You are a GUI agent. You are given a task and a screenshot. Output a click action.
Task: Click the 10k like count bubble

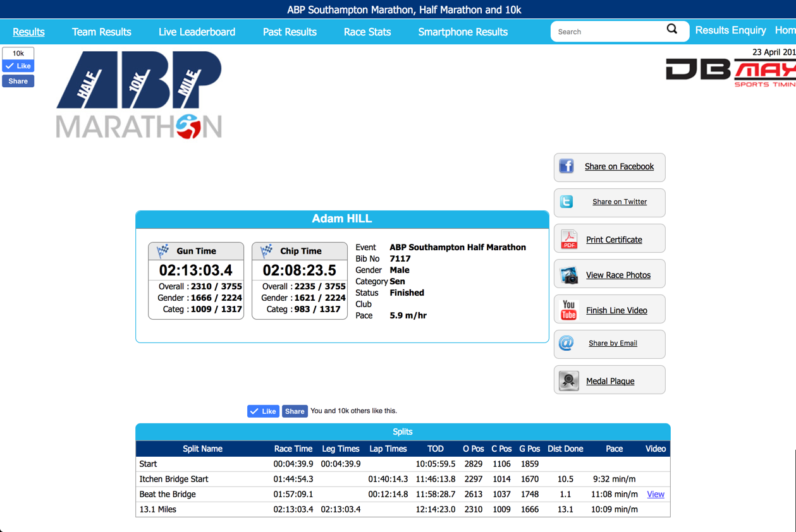click(x=18, y=53)
